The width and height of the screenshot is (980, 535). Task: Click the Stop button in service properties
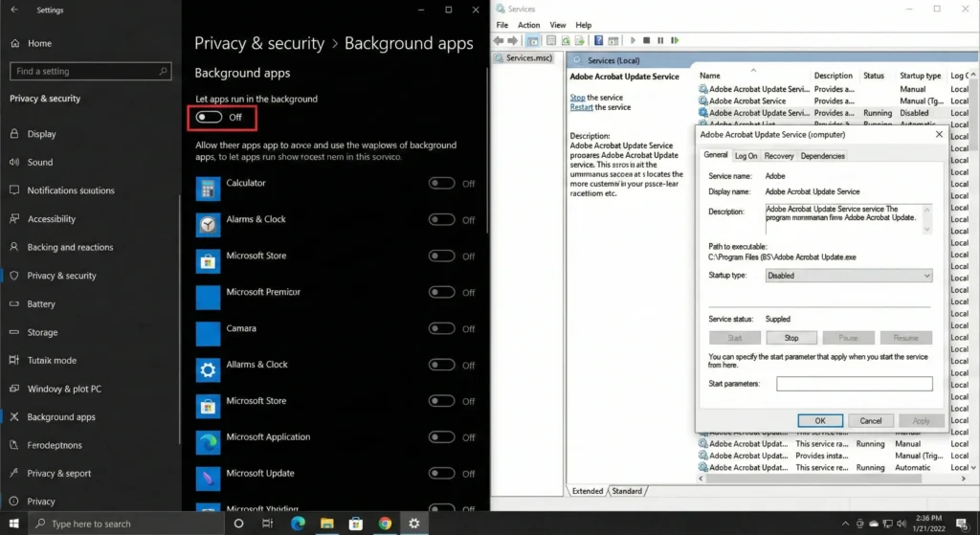coord(791,338)
